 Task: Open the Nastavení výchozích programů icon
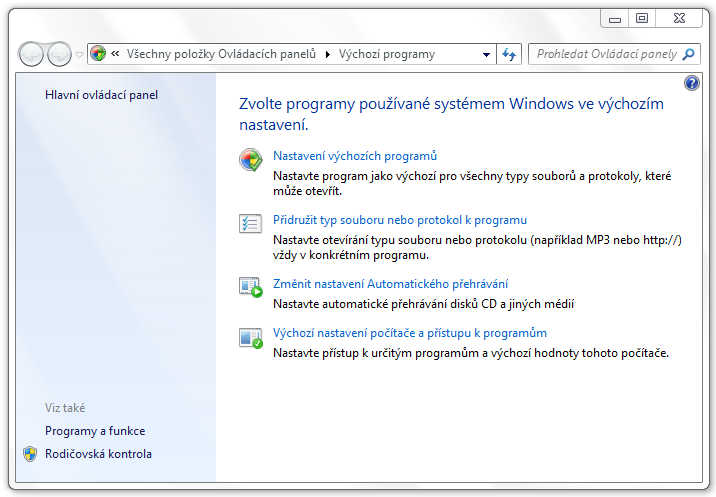point(251,160)
